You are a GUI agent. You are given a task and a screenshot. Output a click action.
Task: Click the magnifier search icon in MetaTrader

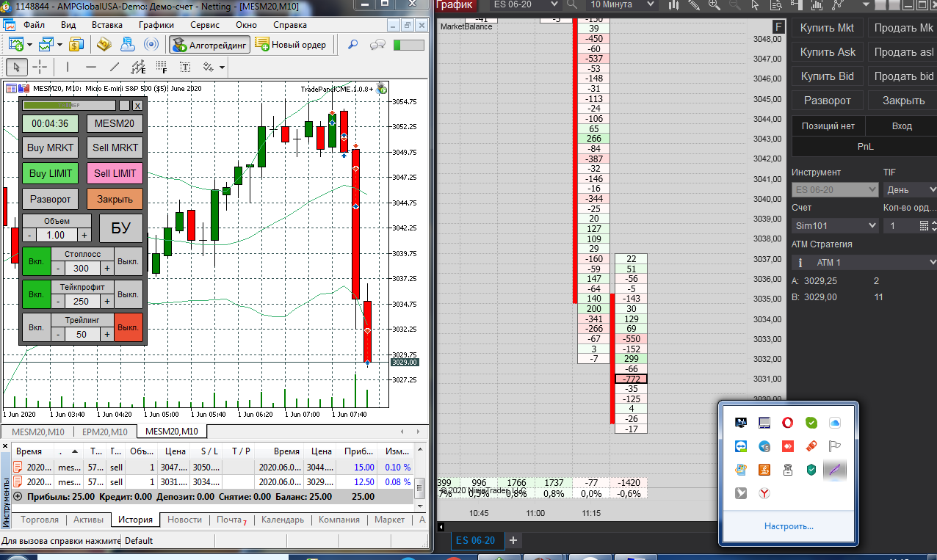click(x=352, y=44)
